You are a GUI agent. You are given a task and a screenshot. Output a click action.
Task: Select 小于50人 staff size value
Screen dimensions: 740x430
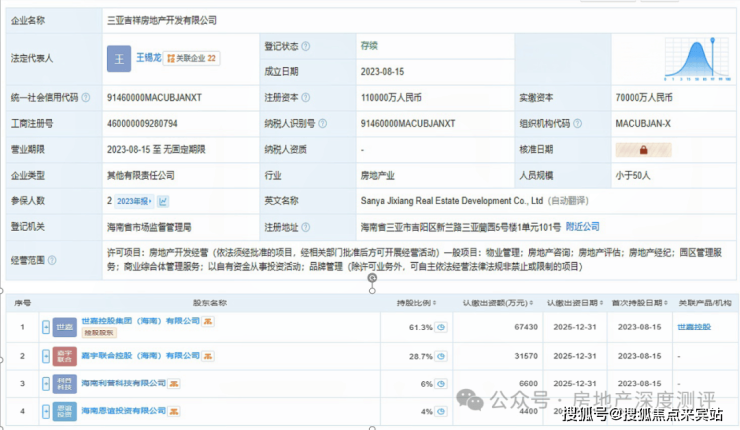click(x=633, y=176)
